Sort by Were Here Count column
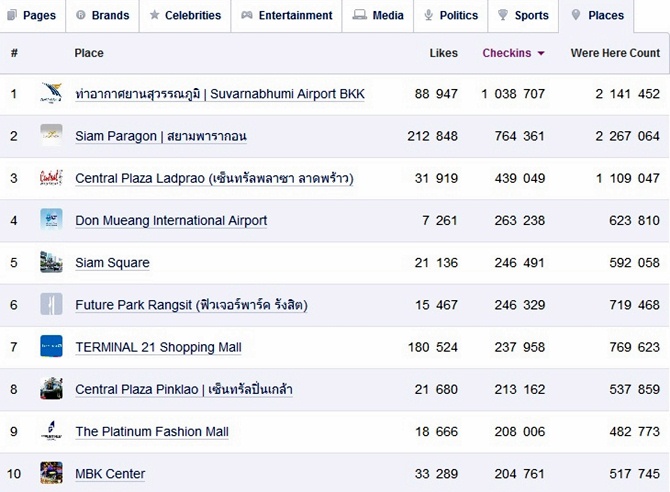 [615, 53]
